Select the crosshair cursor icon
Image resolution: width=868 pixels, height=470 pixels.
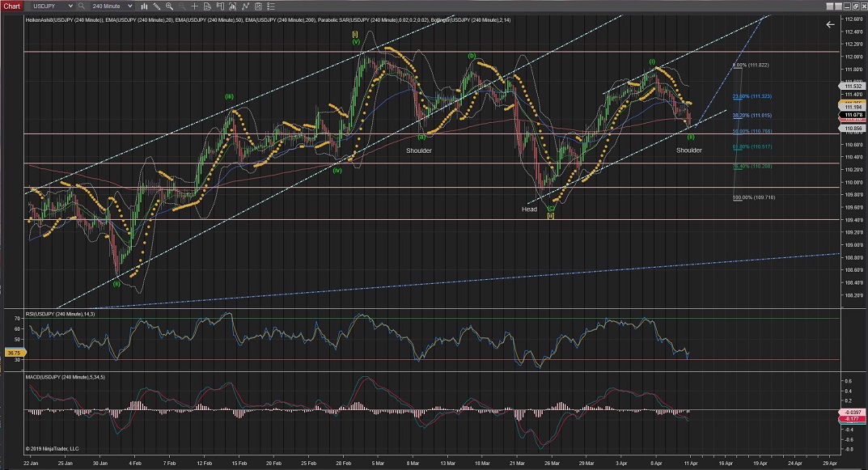194,6
